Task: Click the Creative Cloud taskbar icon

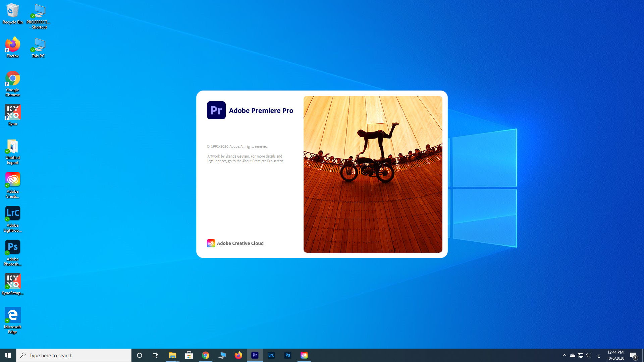Action: click(304, 355)
